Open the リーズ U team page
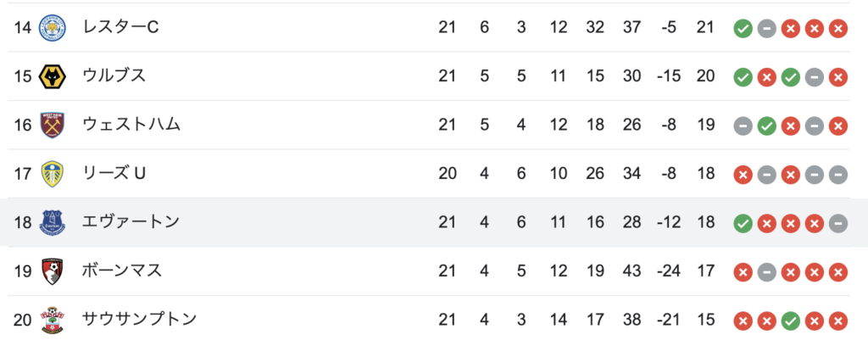868x346 pixels. [x=114, y=173]
